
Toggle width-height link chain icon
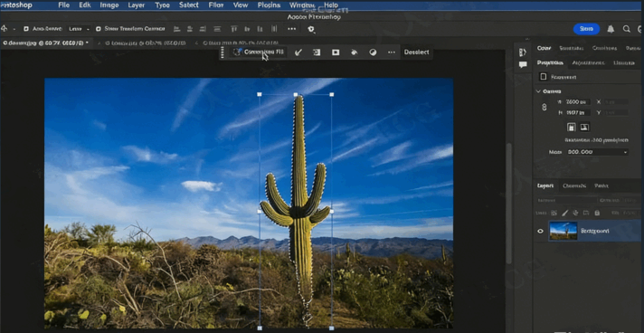coord(545,107)
